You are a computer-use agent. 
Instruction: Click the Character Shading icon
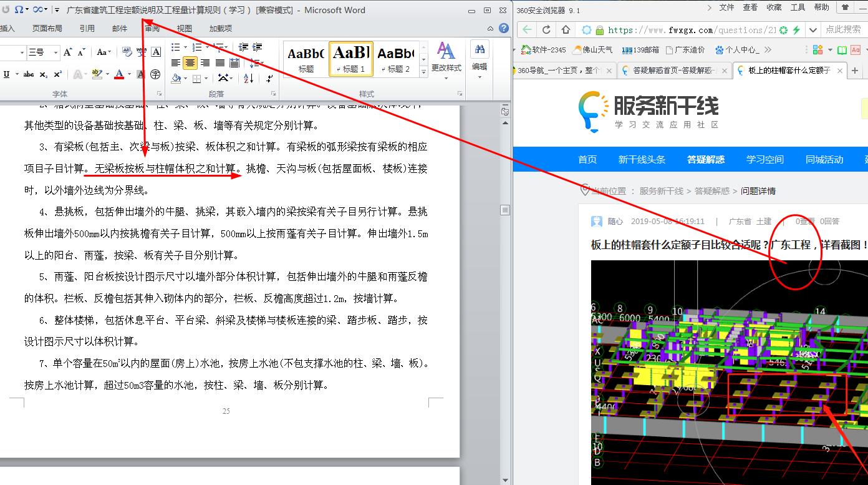point(140,74)
